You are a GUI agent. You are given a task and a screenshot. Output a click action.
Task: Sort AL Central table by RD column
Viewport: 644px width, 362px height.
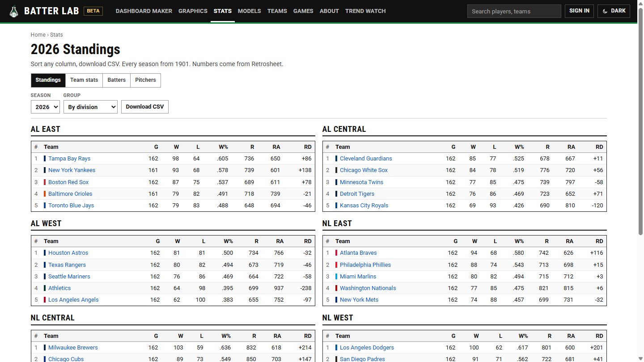599,147
